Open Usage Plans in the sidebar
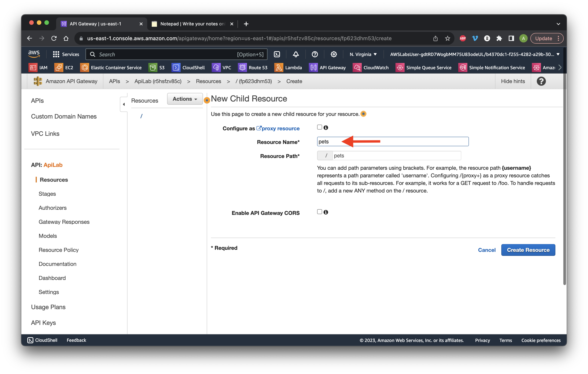 pyautogui.click(x=48, y=307)
